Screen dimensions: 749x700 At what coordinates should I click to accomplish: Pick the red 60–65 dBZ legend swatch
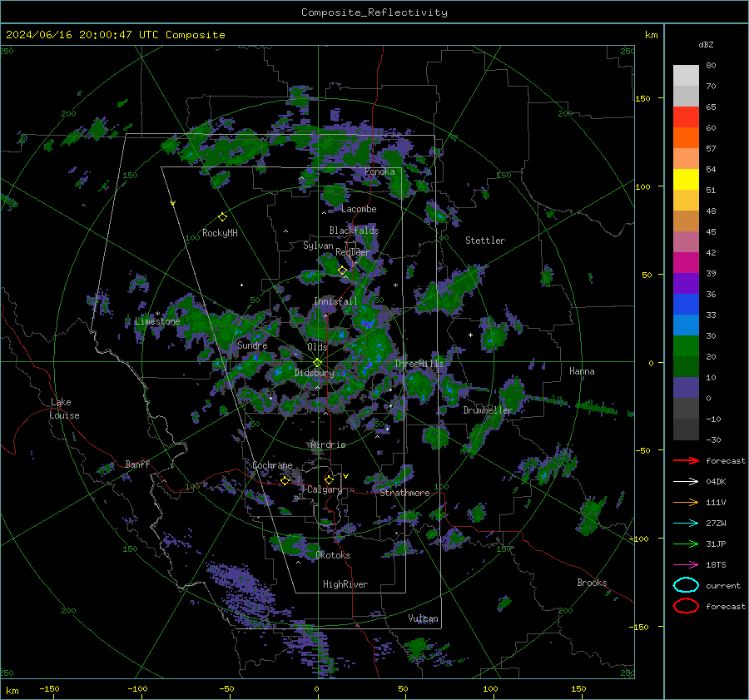[686, 117]
